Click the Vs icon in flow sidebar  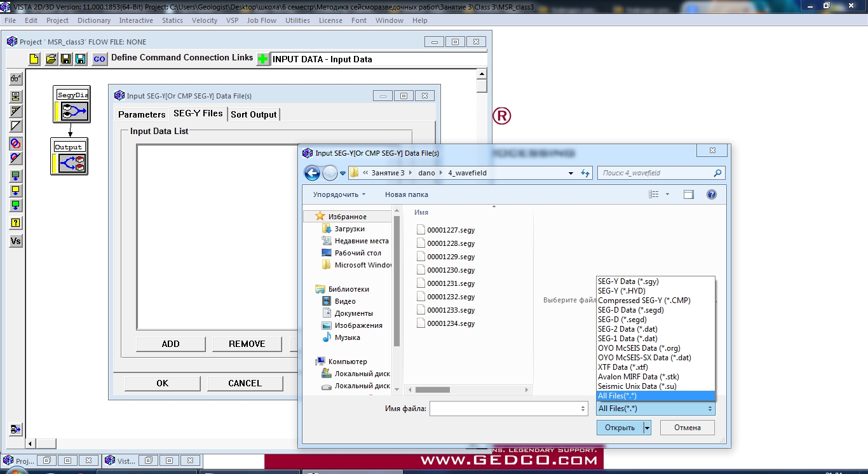point(16,241)
